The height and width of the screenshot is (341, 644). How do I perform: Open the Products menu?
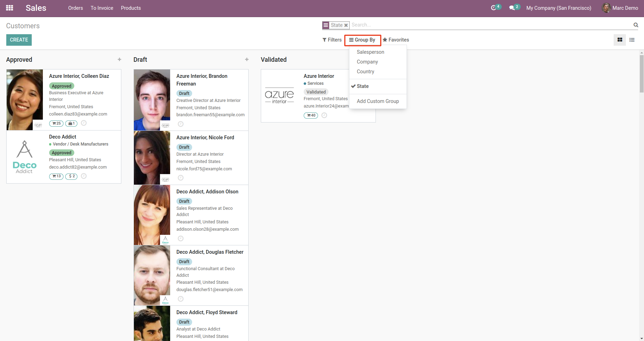click(131, 8)
